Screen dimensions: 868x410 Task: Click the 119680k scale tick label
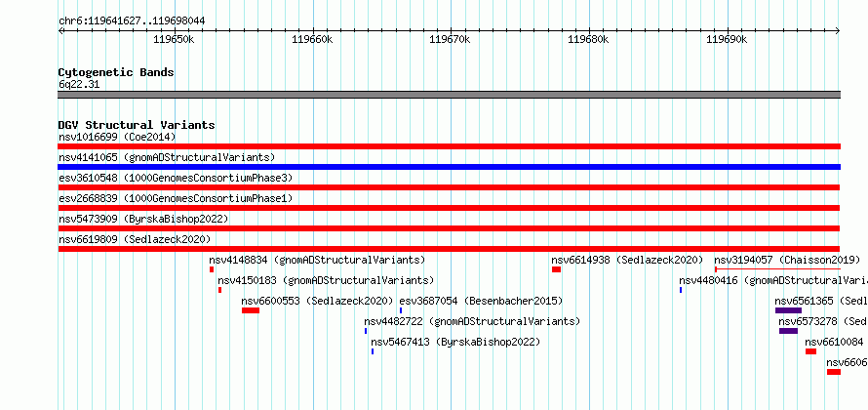pyautogui.click(x=588, y=39)
